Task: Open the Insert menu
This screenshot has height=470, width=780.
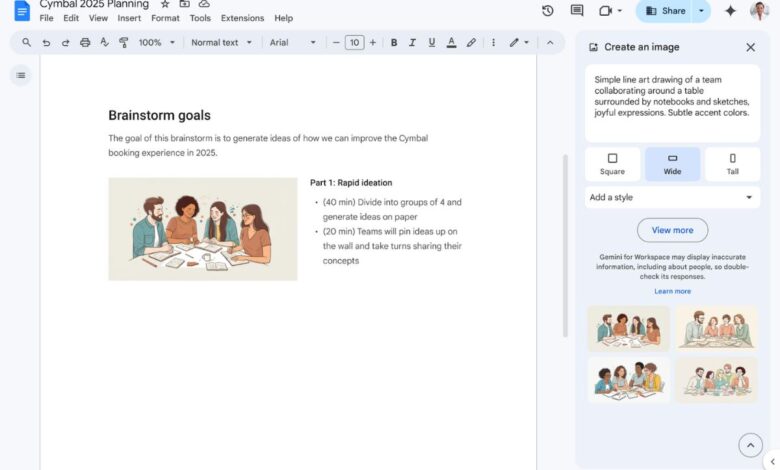Action: coord(129,18)
